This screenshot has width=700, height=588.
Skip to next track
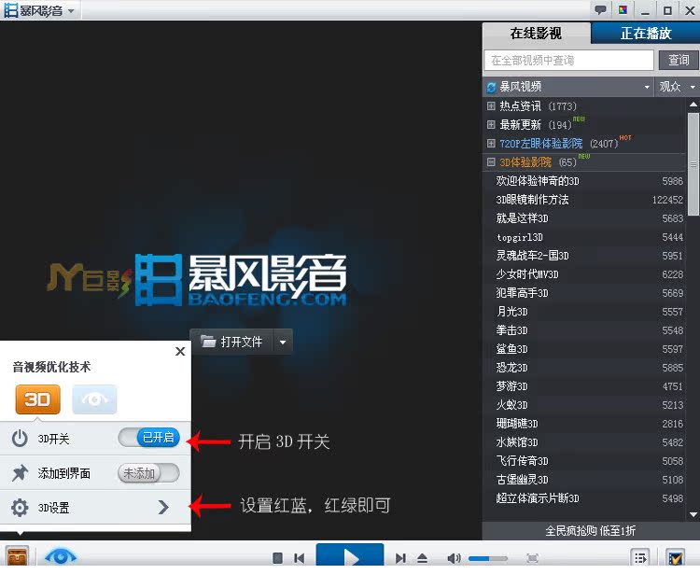click(400, 558)
